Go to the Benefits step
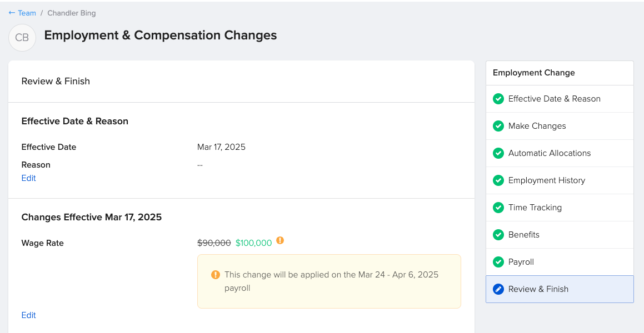Viewport: 644px width, 333px height. (560, 235)
